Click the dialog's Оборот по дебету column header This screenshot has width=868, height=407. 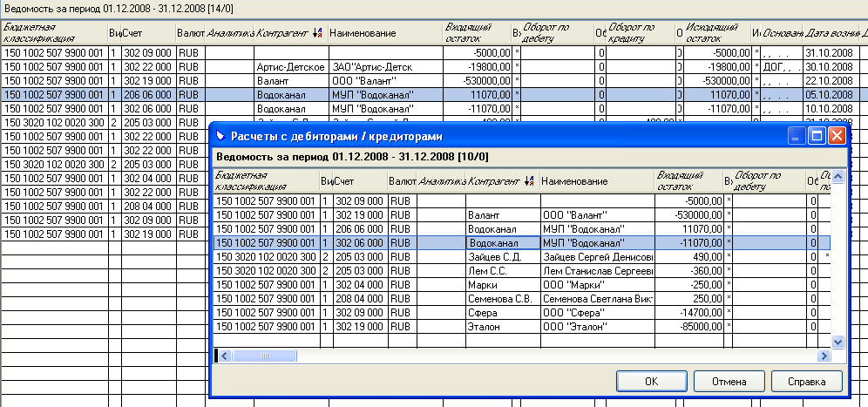(x=770, y=181)
